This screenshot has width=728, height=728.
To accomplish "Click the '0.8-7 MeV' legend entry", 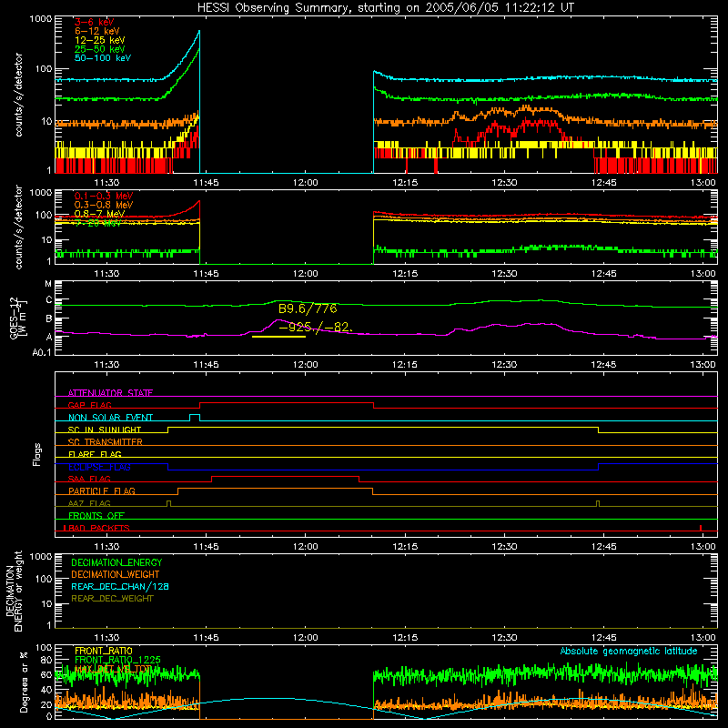I will 99,214.
